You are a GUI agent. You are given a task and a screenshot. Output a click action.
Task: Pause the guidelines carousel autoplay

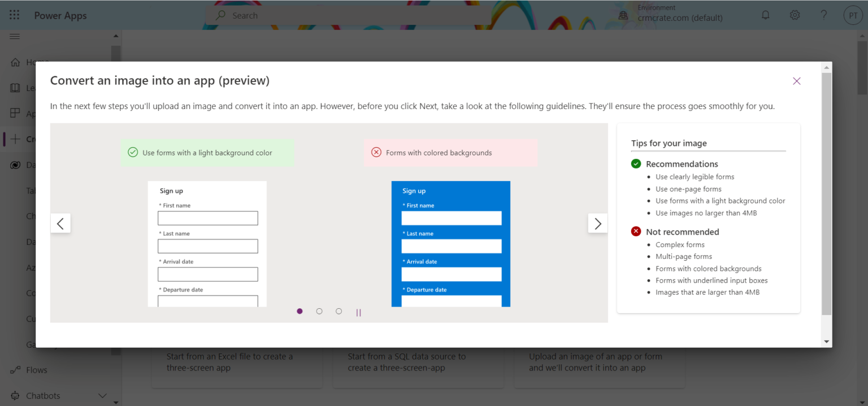coord(358,311)
